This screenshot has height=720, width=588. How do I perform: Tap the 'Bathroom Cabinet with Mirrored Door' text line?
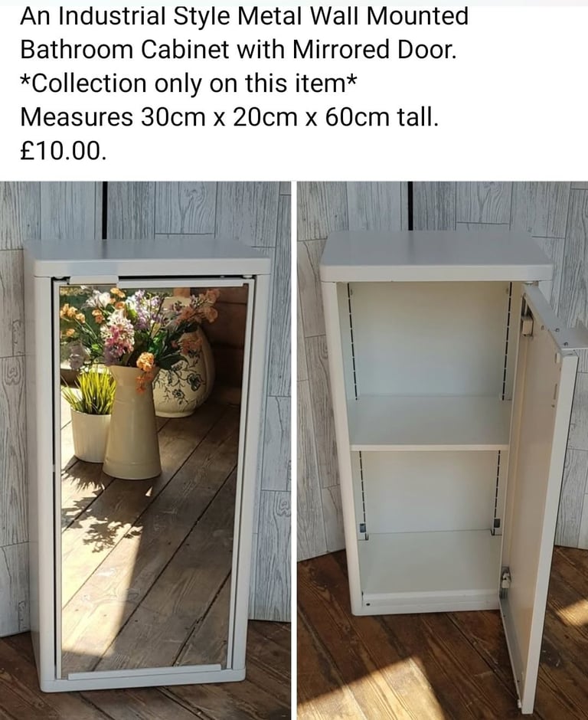238,49
